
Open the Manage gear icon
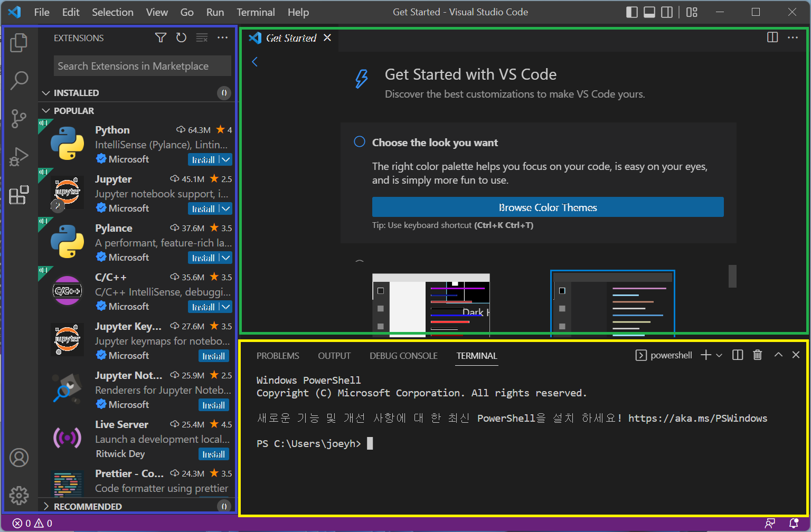click(19, 495)
